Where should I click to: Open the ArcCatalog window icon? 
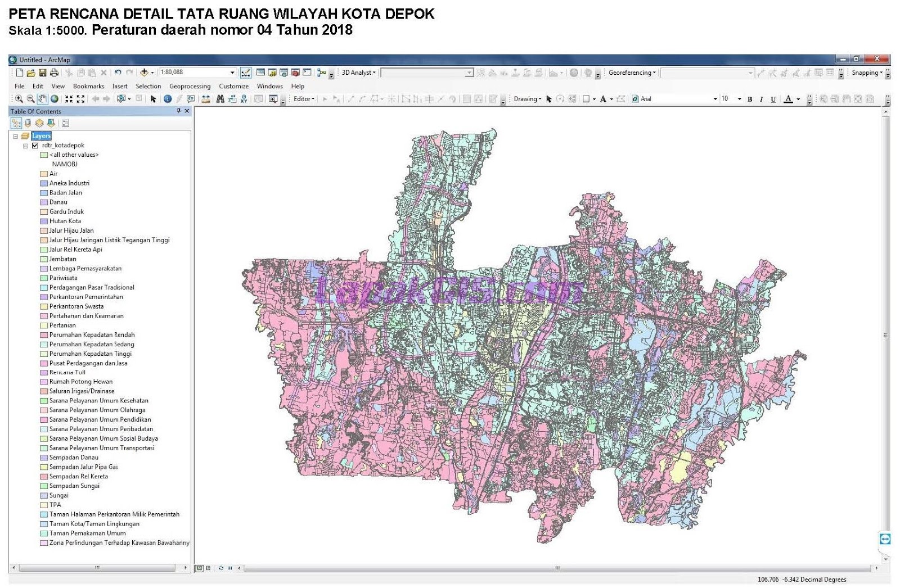[272, 72]
